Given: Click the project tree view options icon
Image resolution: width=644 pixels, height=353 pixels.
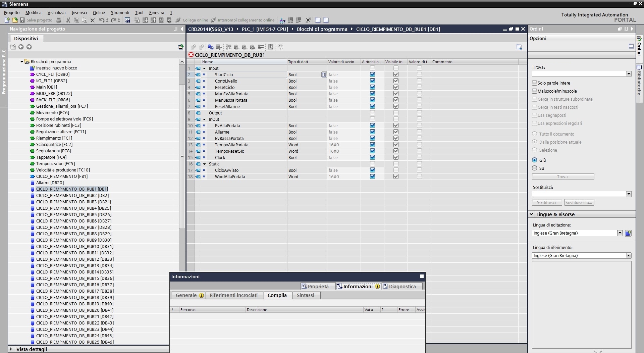Looking at the screenshot, I should click(x=181, y=47).
